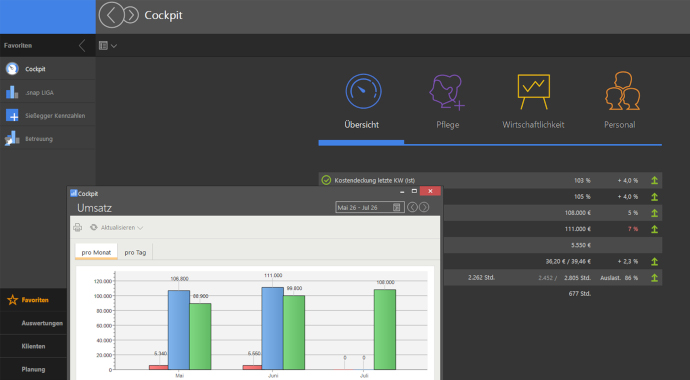Viewport: 690px width, 380px height.
Task: Open the Planung navigation section
Action: coord(33,369)
